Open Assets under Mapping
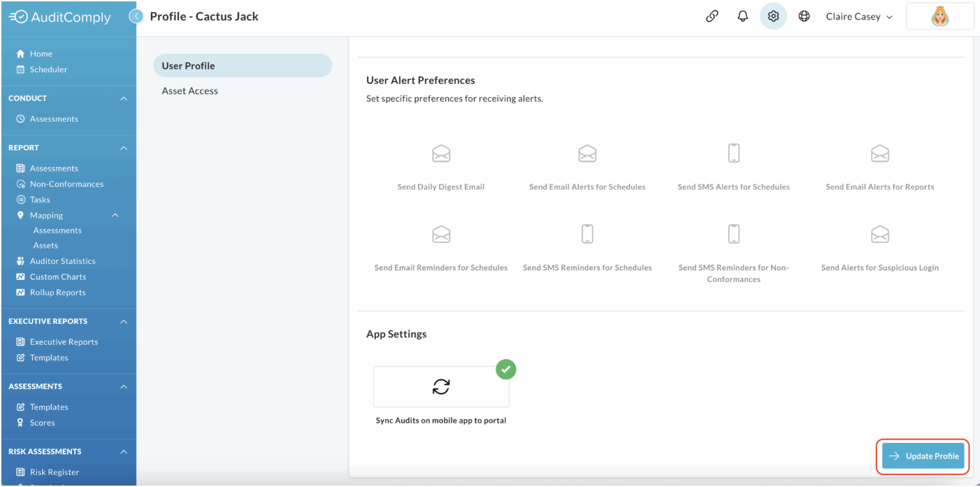Screen dimensions: 980x487 (x=45, y=246)
